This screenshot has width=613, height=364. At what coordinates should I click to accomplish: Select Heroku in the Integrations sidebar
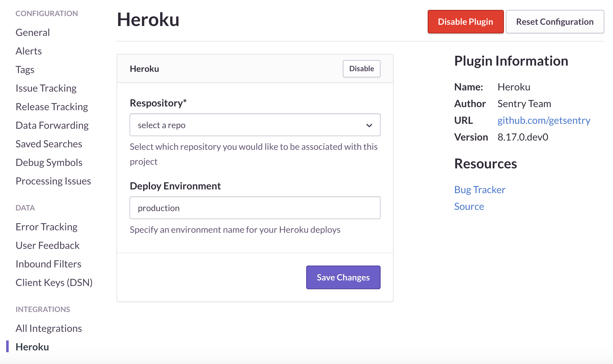32,347
